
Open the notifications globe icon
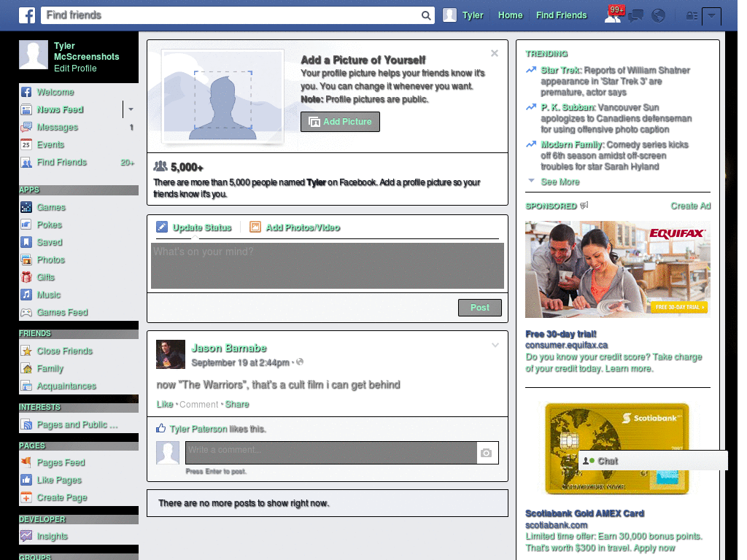pyautogui.click(x=658, y=15)
